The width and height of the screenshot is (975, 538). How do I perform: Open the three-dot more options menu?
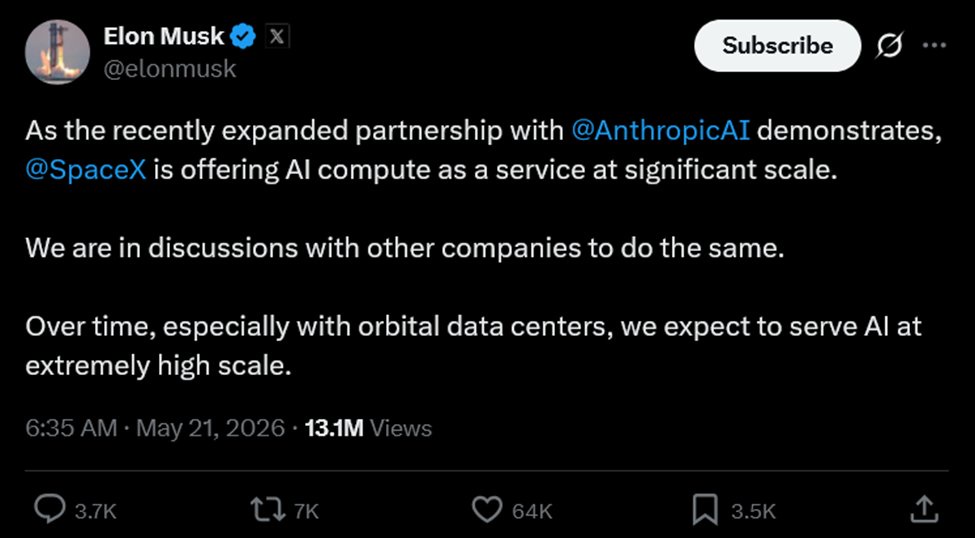(934, 45)
